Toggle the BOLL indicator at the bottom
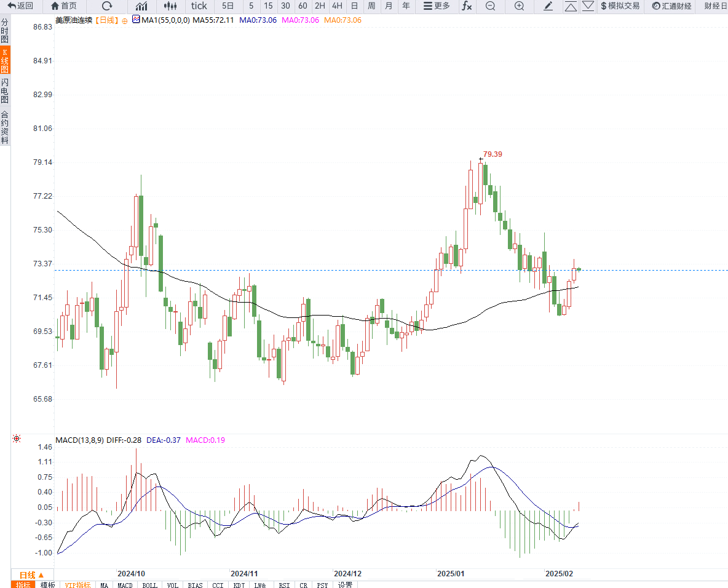 click(150, 585)
